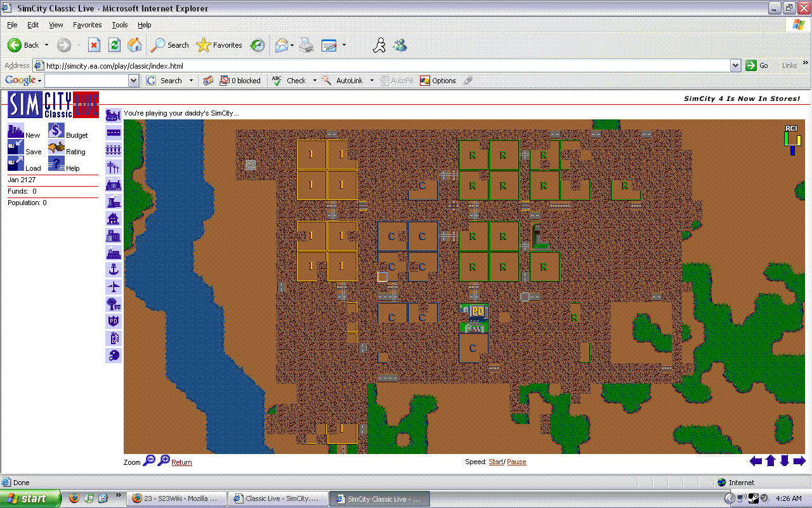
Task: Select the Road building tool
Action: point(114,133)
